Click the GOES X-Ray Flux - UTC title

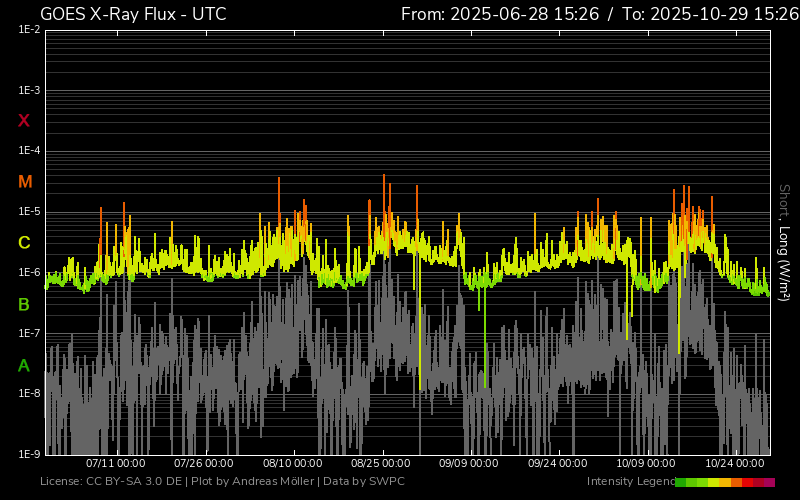133,14
